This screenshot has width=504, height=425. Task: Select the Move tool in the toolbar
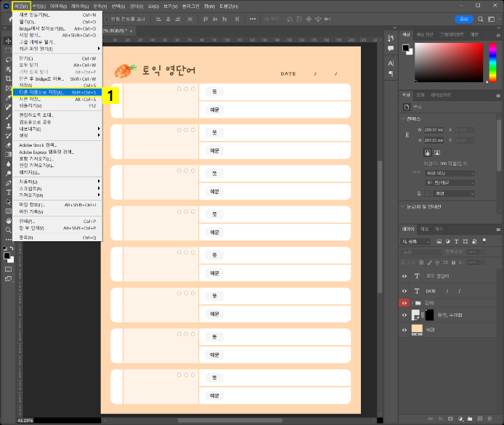(8, 41)
